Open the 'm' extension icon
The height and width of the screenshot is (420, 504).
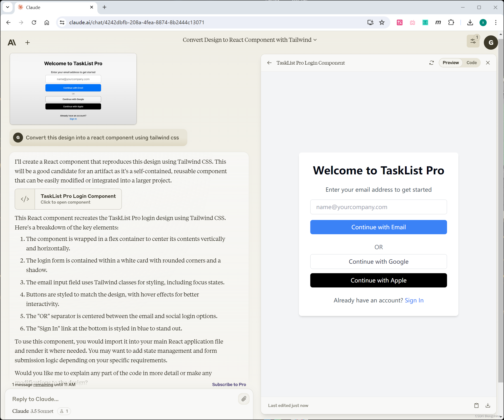tap(438, 22)
